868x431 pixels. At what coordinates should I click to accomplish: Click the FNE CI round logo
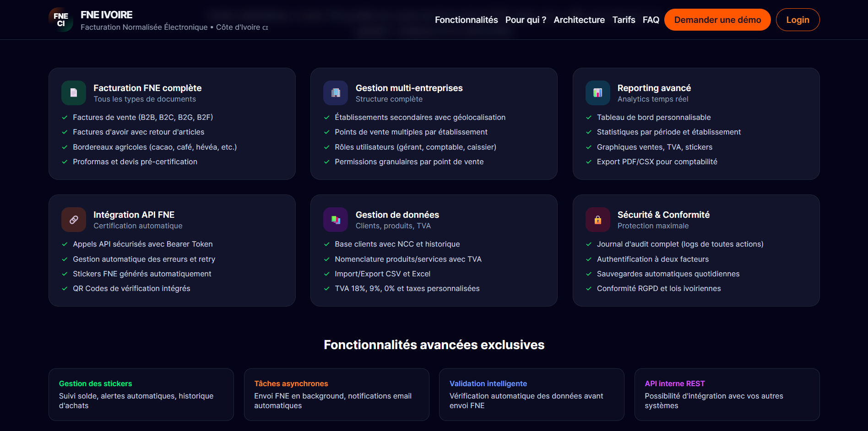point(61,20)
